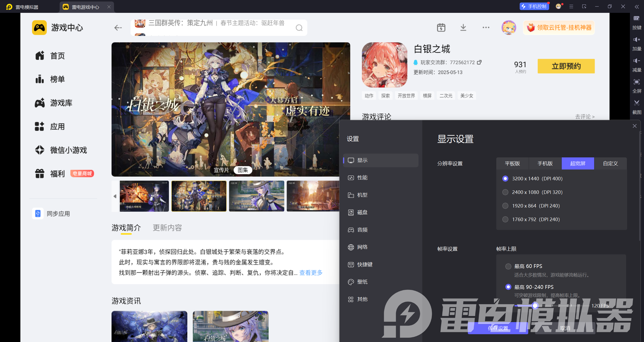Select 超宽屏 resolution tab

[x=578, y=163]
